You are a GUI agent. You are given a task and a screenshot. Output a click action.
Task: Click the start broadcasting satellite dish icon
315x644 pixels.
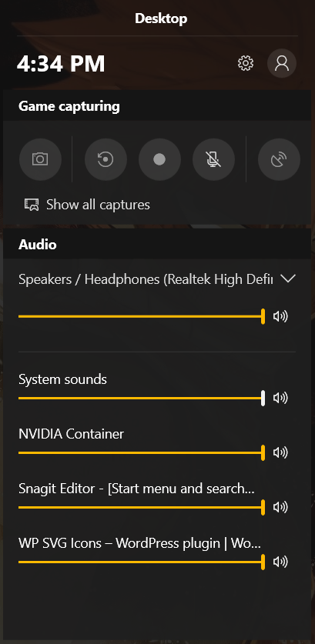279,159
